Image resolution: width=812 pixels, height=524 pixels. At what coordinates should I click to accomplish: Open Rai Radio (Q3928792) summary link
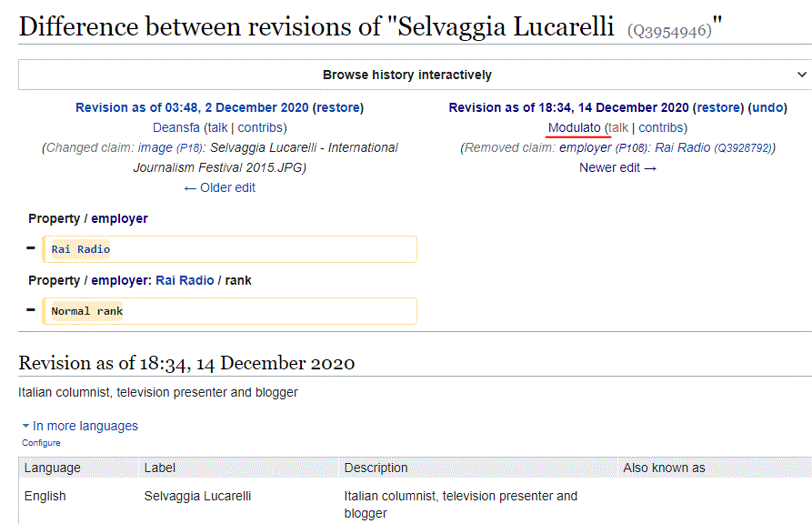point(714,147)
